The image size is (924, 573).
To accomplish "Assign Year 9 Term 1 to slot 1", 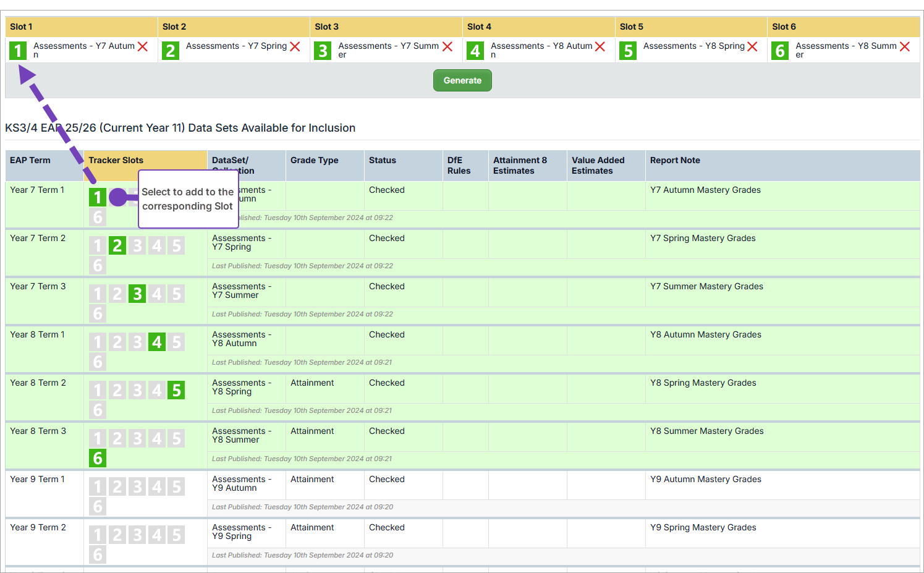I will 98,486.
